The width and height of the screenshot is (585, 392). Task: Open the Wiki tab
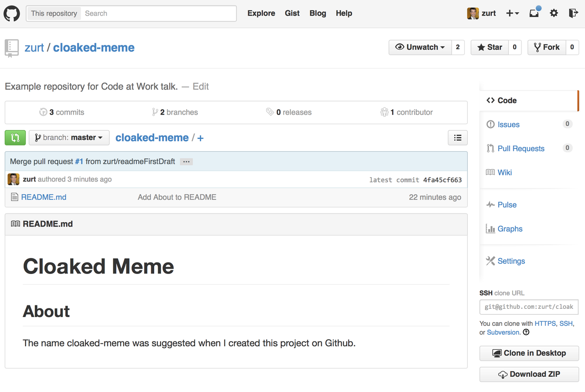tap(505, 172)
